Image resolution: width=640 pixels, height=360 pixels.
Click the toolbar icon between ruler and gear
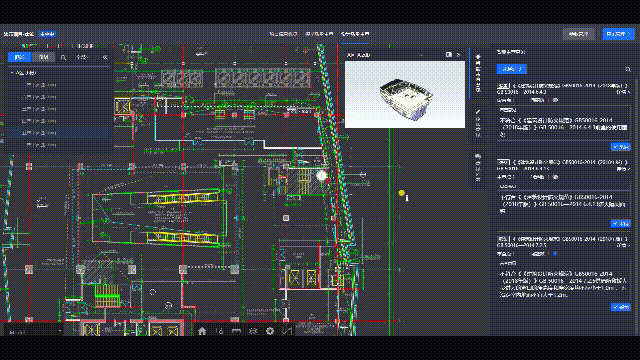click(x=253, y=331)
